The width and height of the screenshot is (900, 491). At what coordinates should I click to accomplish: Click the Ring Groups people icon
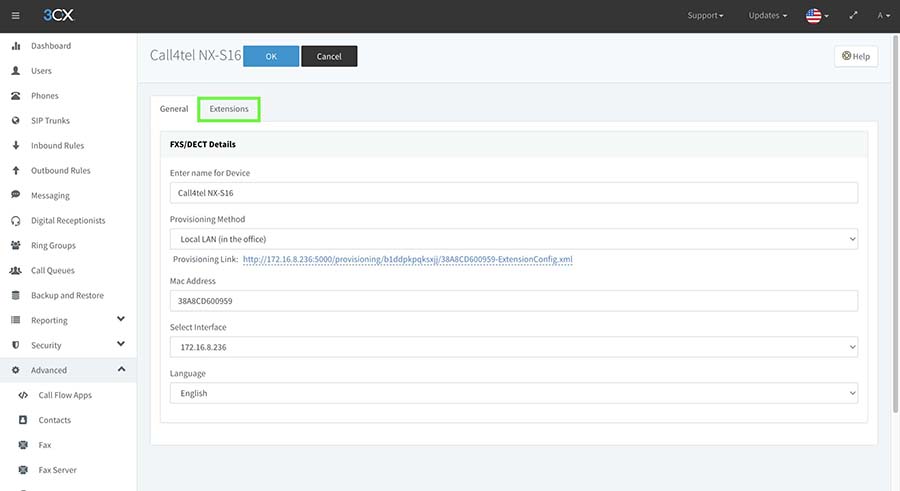(x=16, y=245)
